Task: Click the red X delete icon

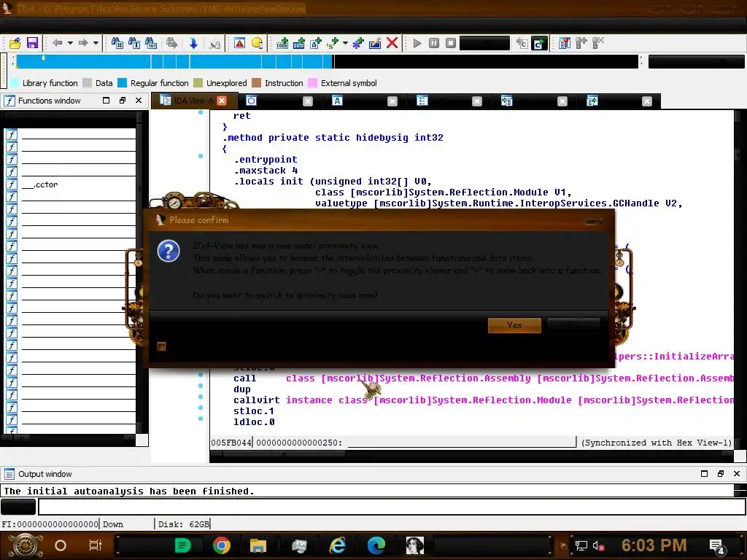Action: [392, 43]
